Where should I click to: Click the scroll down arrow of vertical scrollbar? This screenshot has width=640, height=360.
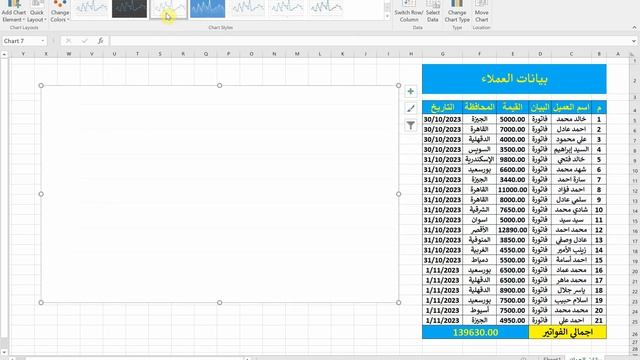pyautogui.click(x=4, y=352)
